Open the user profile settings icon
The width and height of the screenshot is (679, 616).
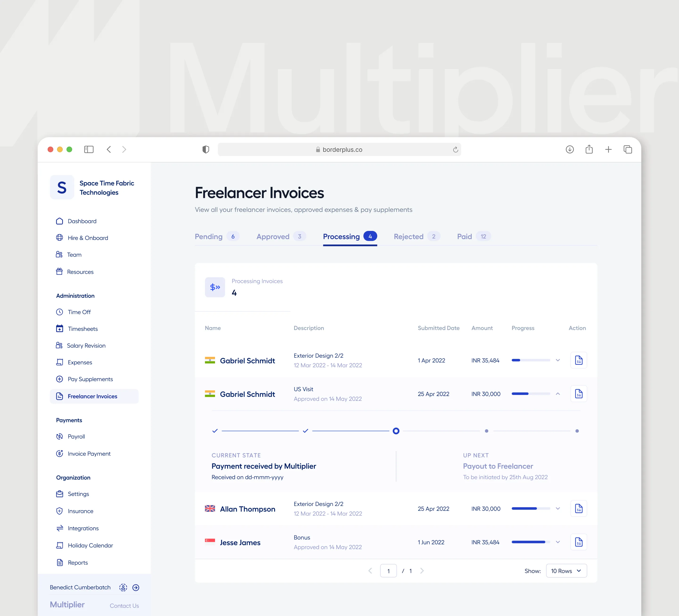tap(123, 587)
